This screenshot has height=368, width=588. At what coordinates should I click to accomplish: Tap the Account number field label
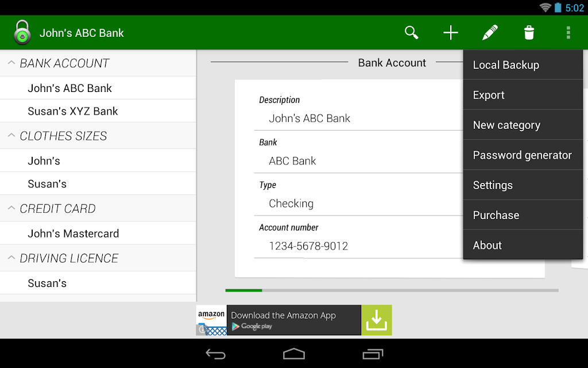(x=288, y=227)
